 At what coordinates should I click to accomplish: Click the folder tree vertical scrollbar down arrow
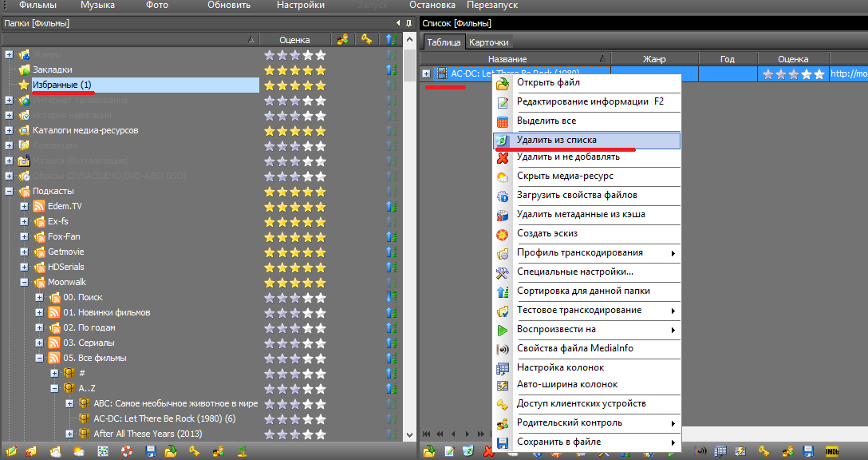pyautogui.click(x=409, y=434)
